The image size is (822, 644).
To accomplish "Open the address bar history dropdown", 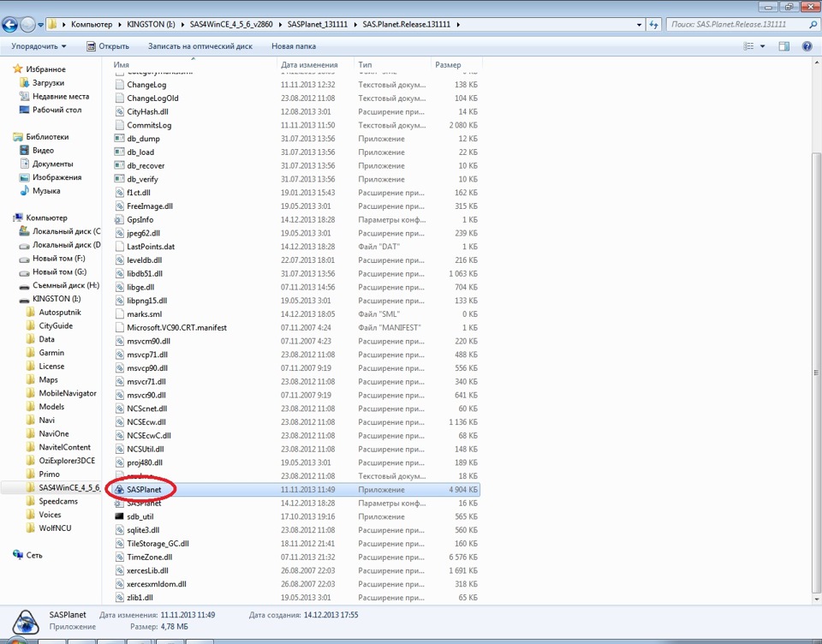I will click(x=639, y=24).
